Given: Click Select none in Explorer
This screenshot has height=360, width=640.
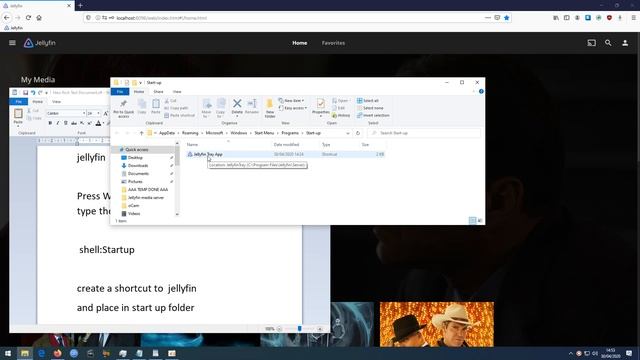Looking at the screenshot, I should [x=370, y=108].
